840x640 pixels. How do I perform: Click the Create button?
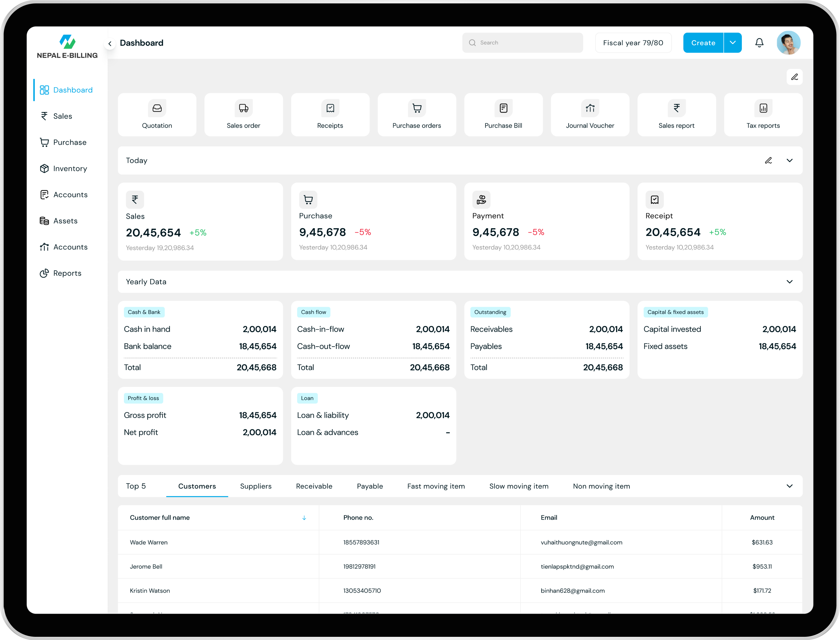pos(703,43)
